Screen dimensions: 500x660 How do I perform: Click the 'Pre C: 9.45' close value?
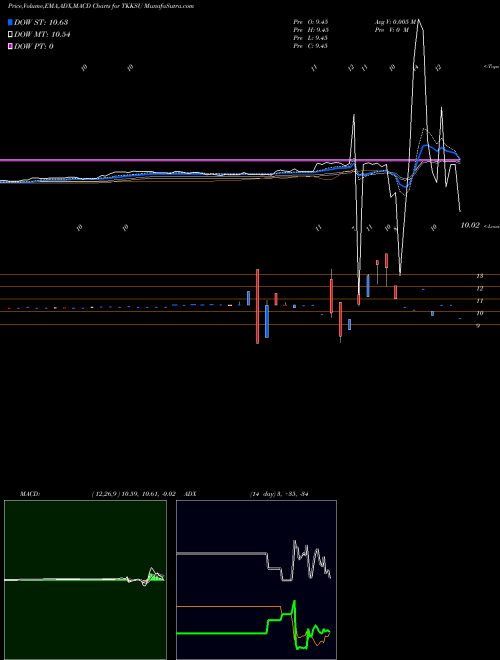311,46
